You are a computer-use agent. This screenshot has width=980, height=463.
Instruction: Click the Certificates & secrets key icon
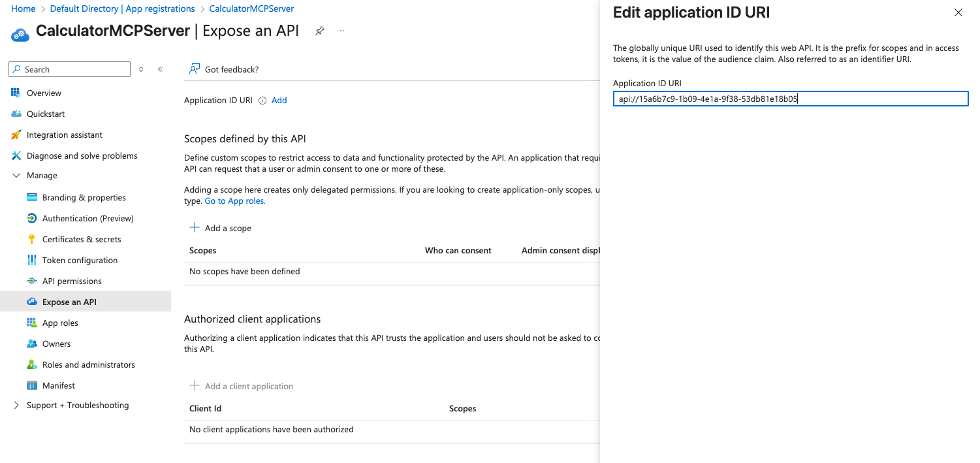coord(32,239)
